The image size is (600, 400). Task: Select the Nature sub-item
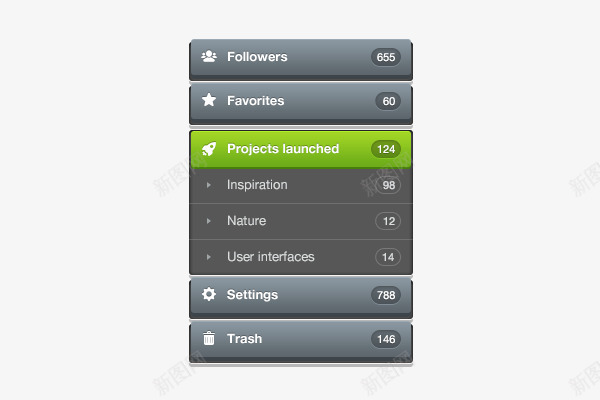pos(301,222)
